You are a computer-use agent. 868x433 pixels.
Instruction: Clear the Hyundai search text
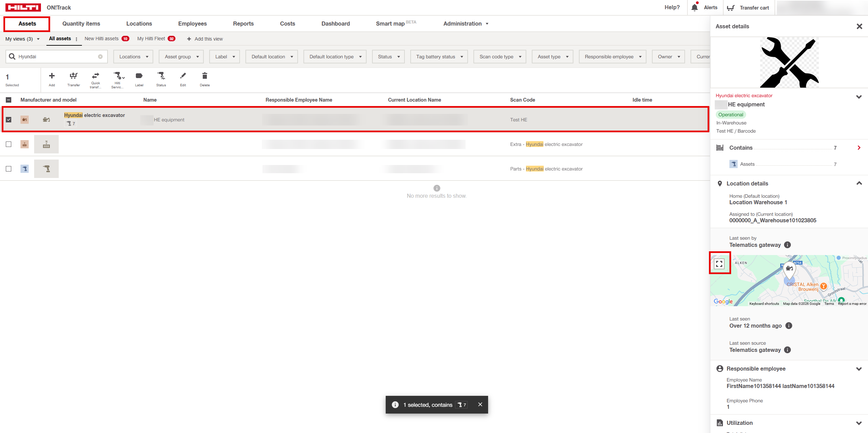[100, 57]
